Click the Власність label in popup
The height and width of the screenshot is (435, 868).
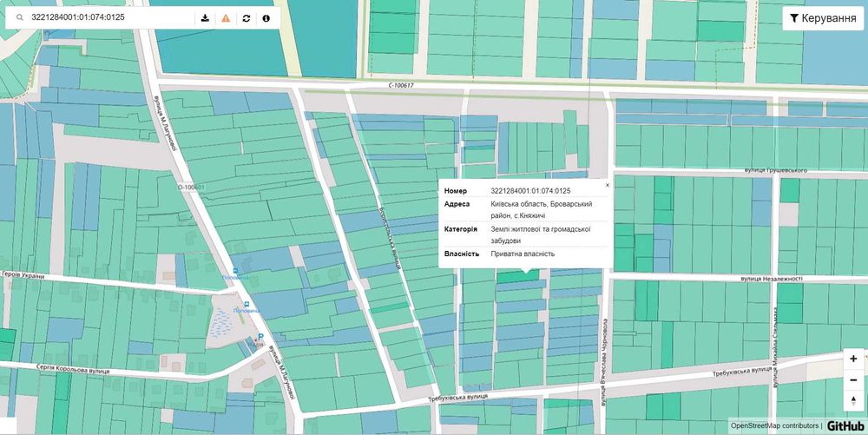click(462, 254)
